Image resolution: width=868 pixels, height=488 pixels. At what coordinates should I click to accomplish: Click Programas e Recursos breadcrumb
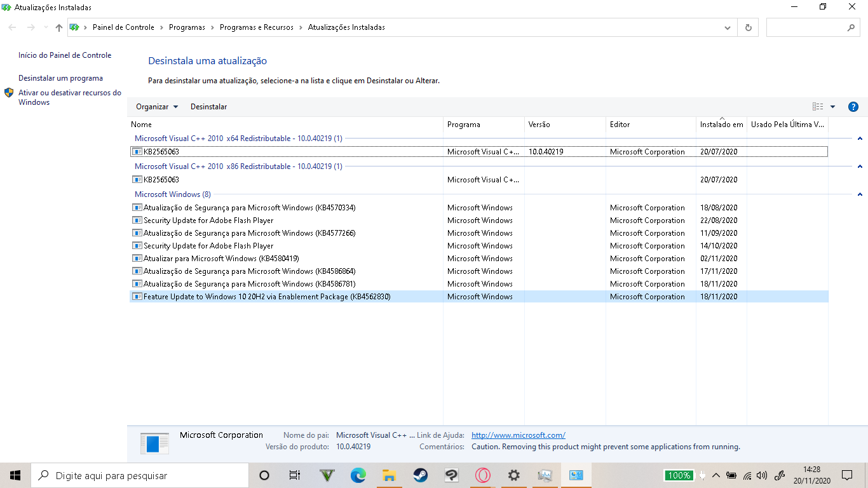click(x=257, y=27)
